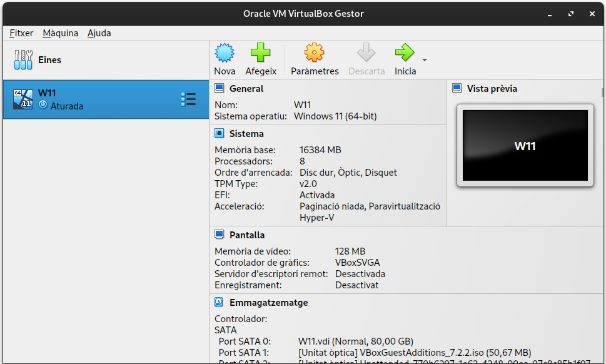
Task: Click the Emmagatzematge heading link
Action: 268,303
